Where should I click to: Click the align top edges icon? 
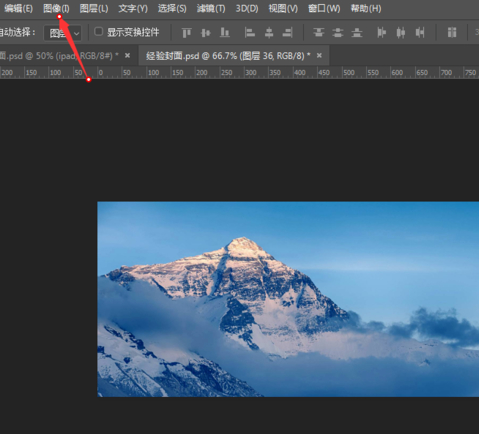click(186, 33)
